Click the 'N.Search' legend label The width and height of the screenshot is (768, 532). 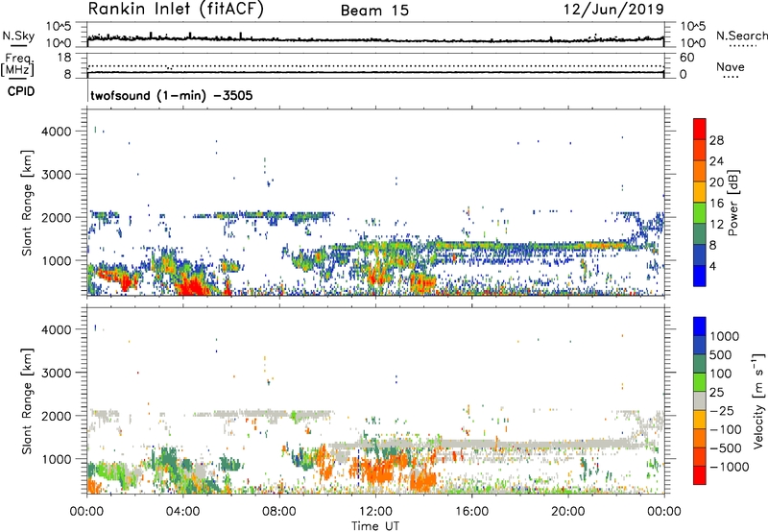pyautogui.click(x=742, y=36)
